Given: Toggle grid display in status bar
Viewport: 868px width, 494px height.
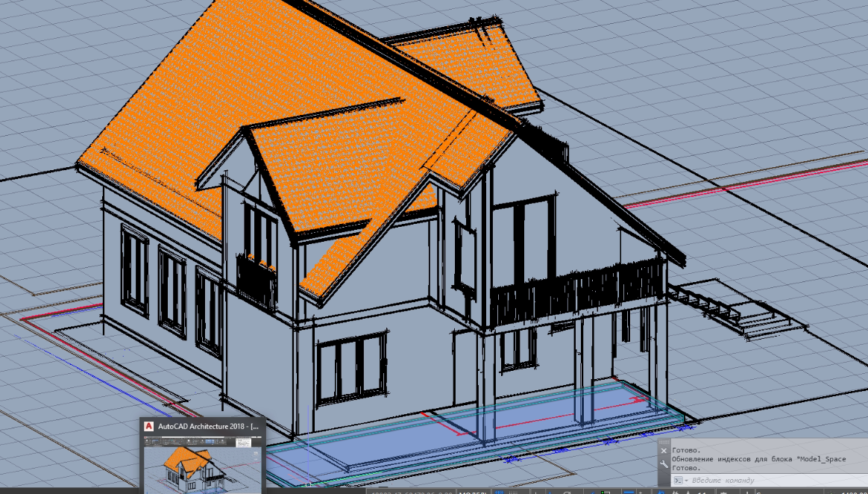Looking at the screenshot, I should [498, 491].
